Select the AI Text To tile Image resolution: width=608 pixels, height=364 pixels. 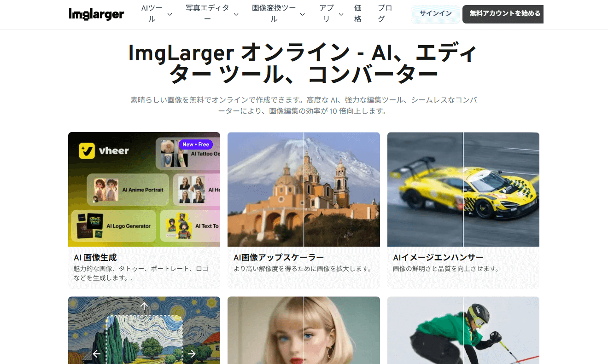click(190, 226)
